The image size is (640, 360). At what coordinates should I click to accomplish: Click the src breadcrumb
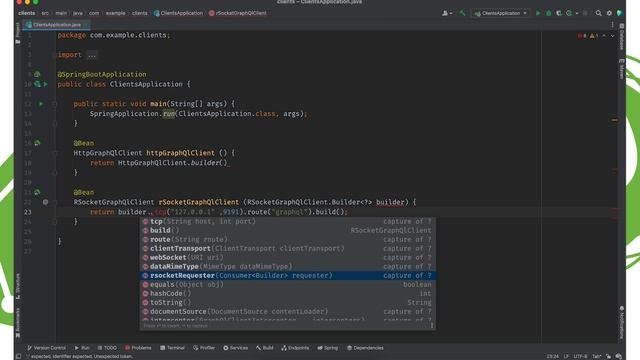click(45, 13)
